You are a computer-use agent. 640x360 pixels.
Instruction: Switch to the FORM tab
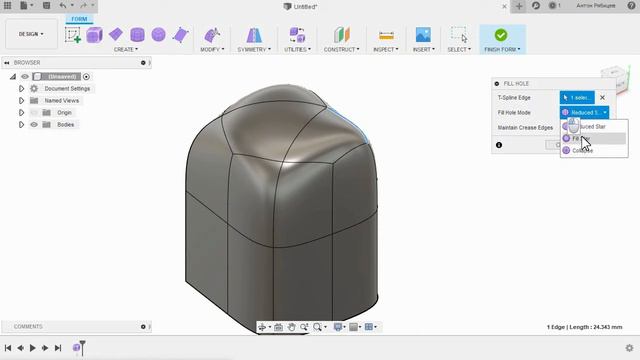click(x=79, y=19)
